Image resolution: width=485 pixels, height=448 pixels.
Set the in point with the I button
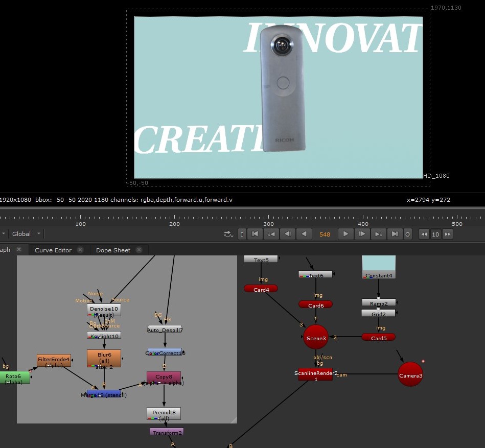point(242,234)
